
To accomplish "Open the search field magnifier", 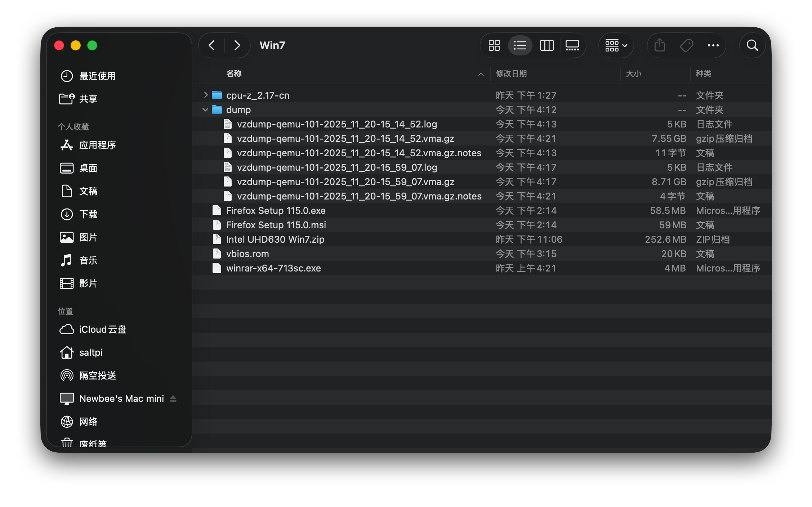I will tap(752, 45).
